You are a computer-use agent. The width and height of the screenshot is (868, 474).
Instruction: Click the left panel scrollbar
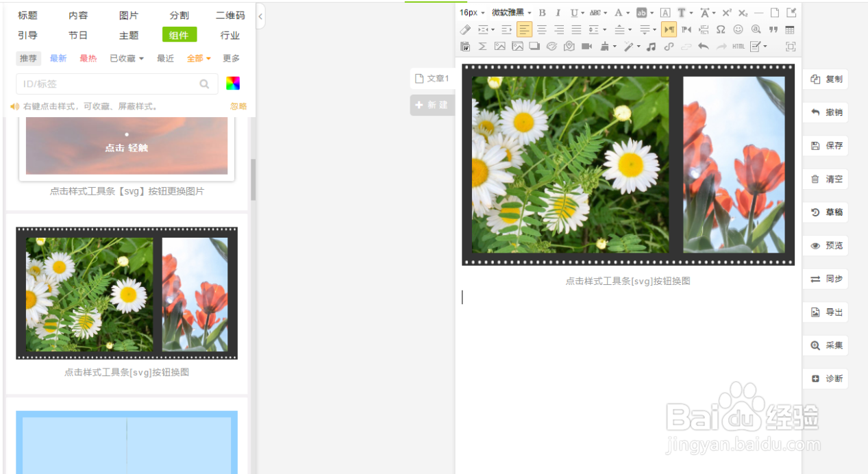(253, 179)
